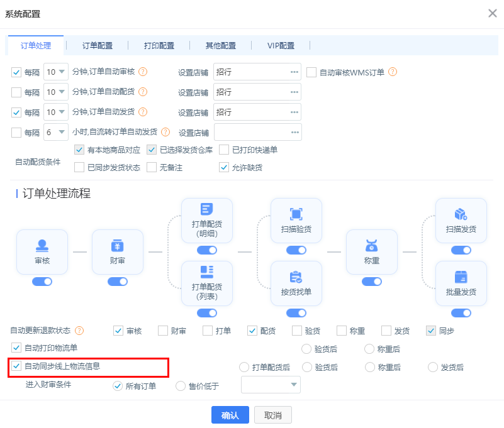Image resolution: width=504 pixels, height=428 pixels.
Task: Open help icon beside 自动审核WMS订单
Action: pos(393,72)
